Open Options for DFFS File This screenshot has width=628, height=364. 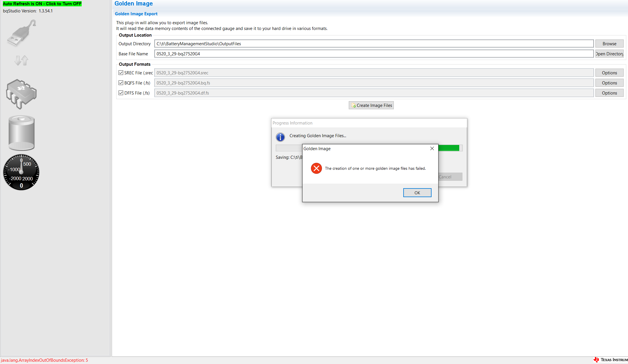point(609,93)
